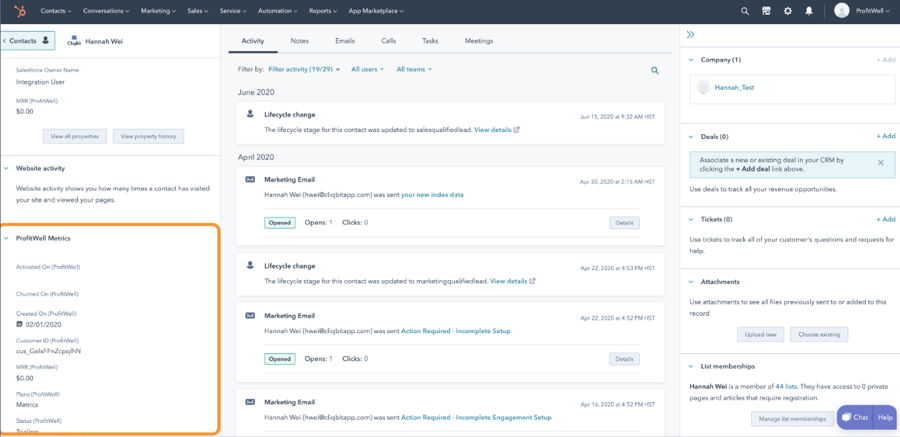View details of salesqualifiedlead lifecycle change
This screenshot has height=437, width=900.
497,130
